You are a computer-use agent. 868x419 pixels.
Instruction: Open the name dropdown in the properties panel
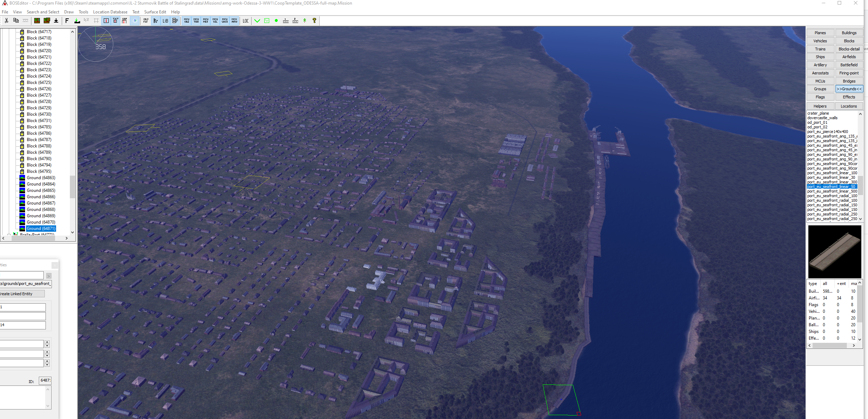[x=49, y=275]
